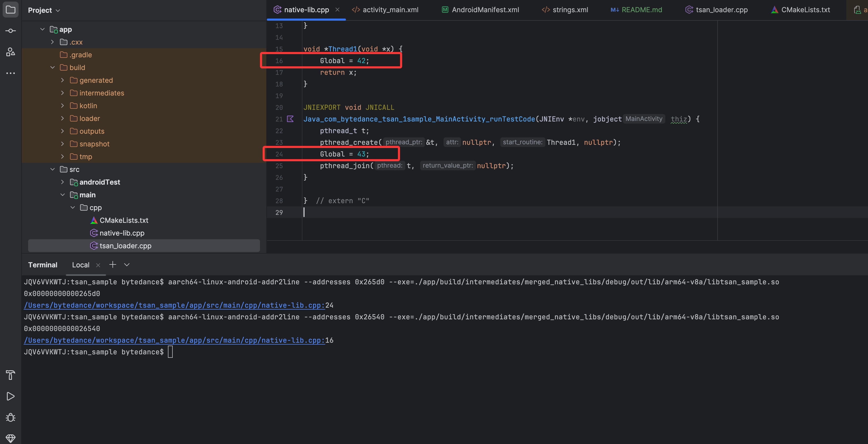868x444 pixels.
Task: Open native-lib.cpp:16 link in terminal
Action: point(174,340)
